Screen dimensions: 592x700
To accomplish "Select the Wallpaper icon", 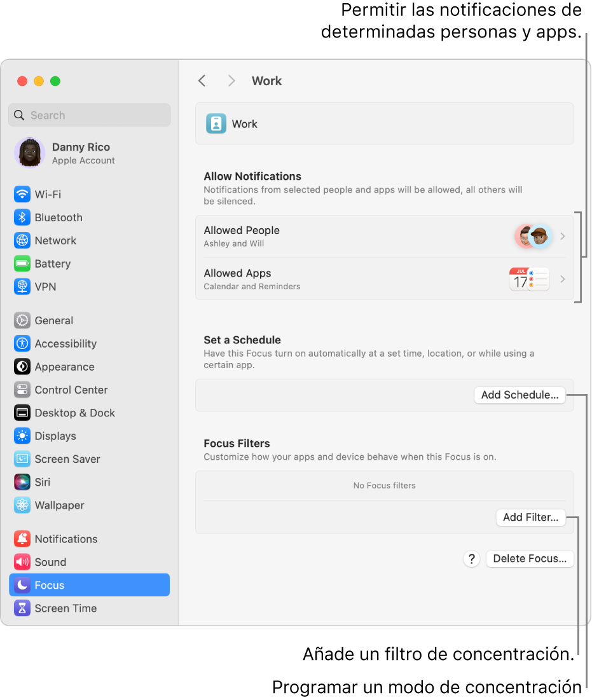I will point(22,505).
